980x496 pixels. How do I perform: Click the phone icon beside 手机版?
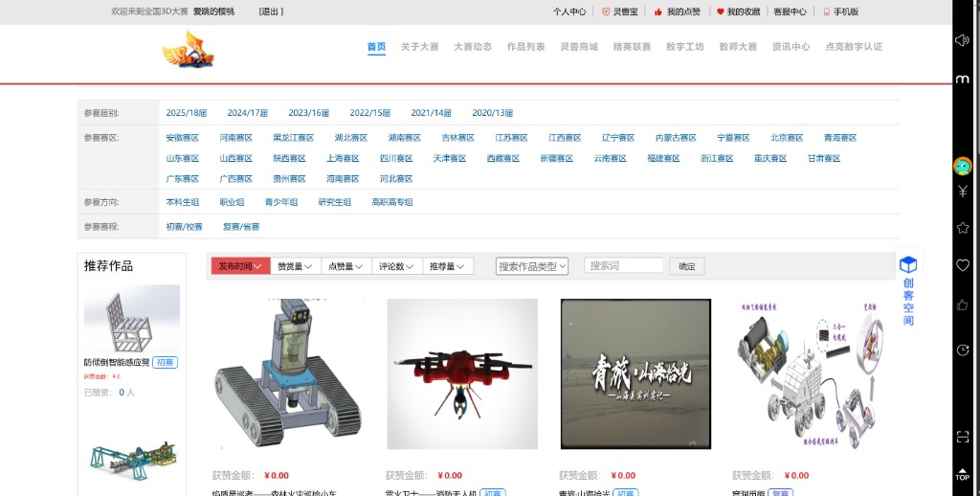tap(826, 11)
